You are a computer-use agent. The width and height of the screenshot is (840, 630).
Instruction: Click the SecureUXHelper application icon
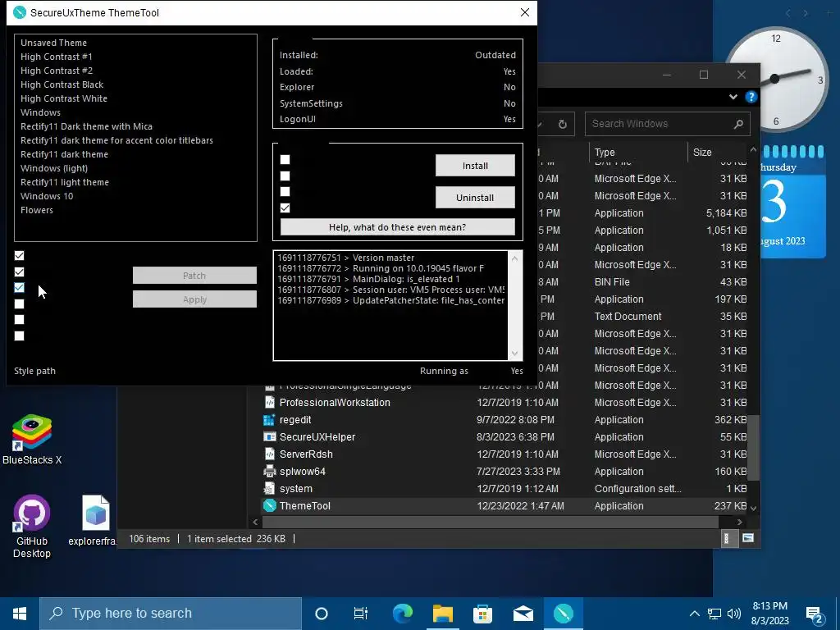click(x=269, y=437)
